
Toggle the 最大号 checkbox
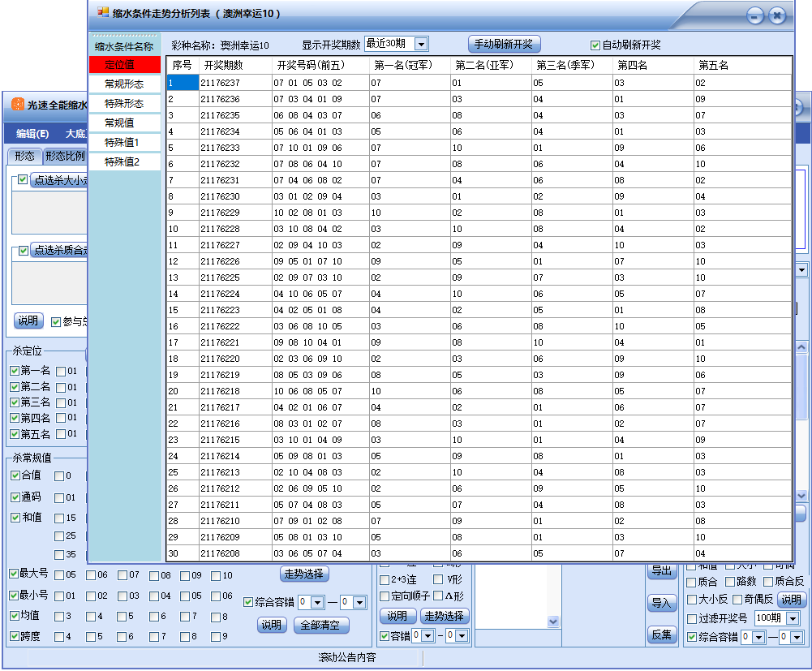click(x=15, y=574)
